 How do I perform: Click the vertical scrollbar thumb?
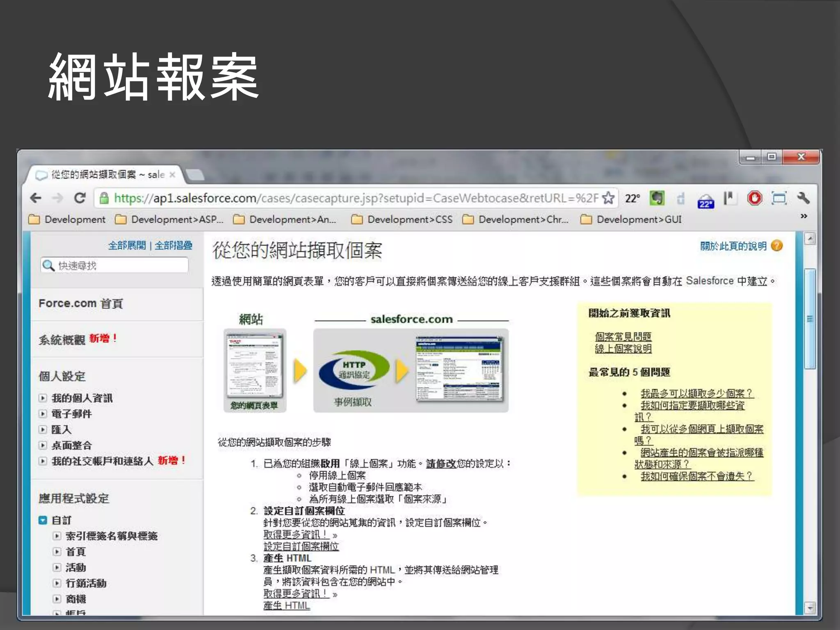tap(810, 319)
